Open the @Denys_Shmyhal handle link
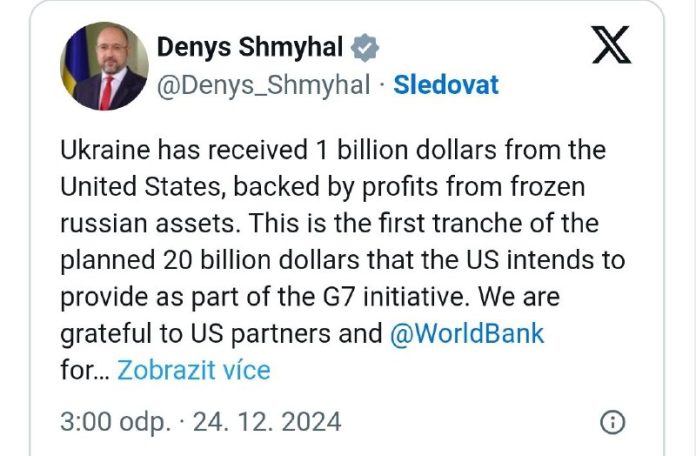Viewport: 696px width, 456px height. click(263, 85)
